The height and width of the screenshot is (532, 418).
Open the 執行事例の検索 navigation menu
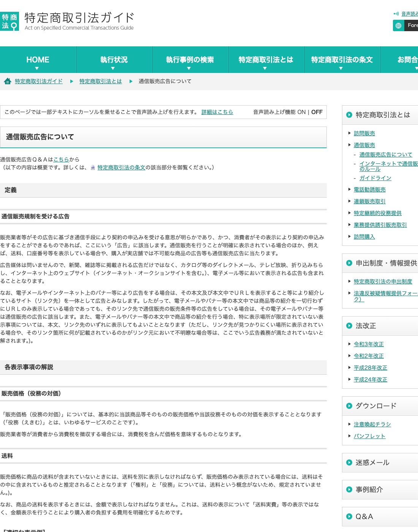[x=190, y=60]
